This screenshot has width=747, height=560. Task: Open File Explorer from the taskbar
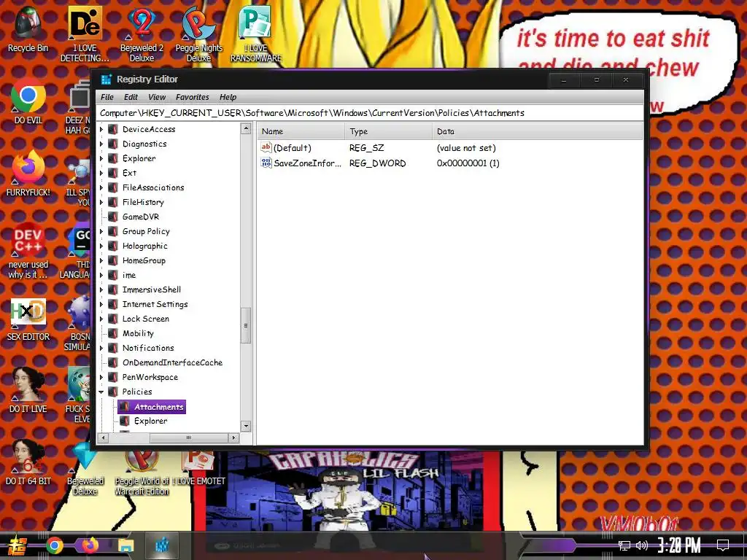[x=125, y=545]
